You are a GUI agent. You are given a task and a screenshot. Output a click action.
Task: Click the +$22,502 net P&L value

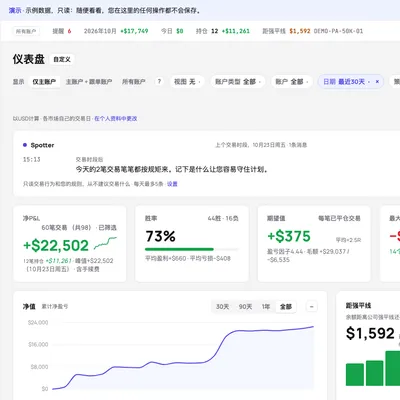point(56,246)
